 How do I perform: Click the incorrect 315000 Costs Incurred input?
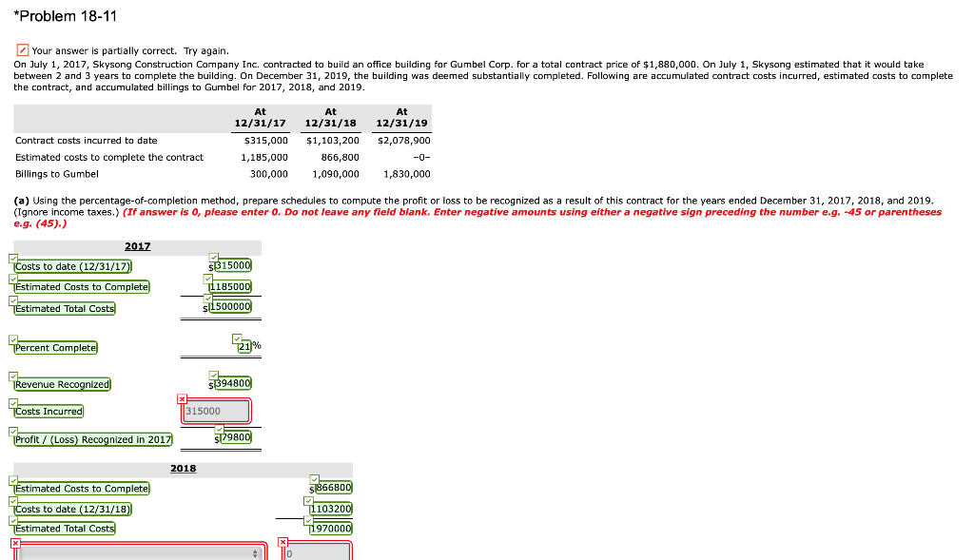coord(216,411)
